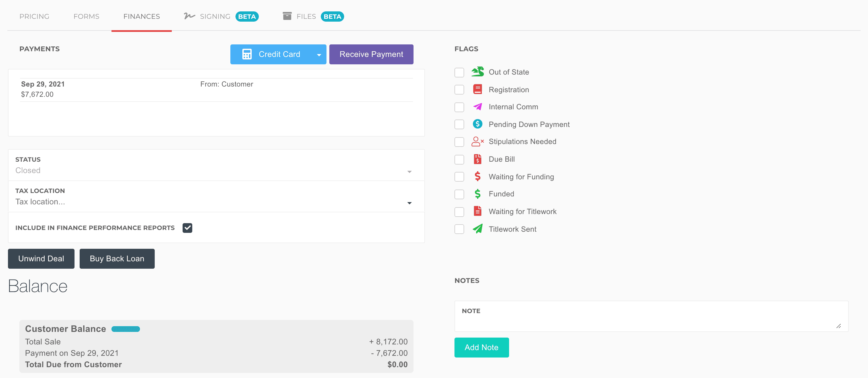The height and width of the screenshot is (378, 868).
Task: Open the Credit Card dropdown arrow
Action: tap(319, 55)
